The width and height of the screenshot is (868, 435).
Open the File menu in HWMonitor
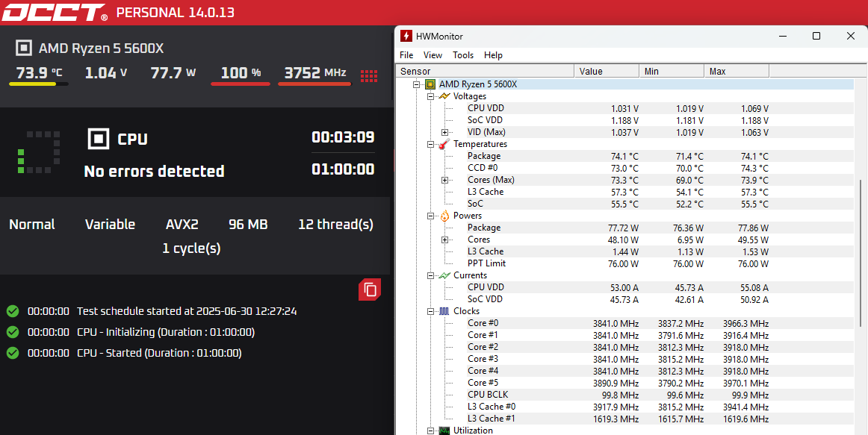coord(406,54)
